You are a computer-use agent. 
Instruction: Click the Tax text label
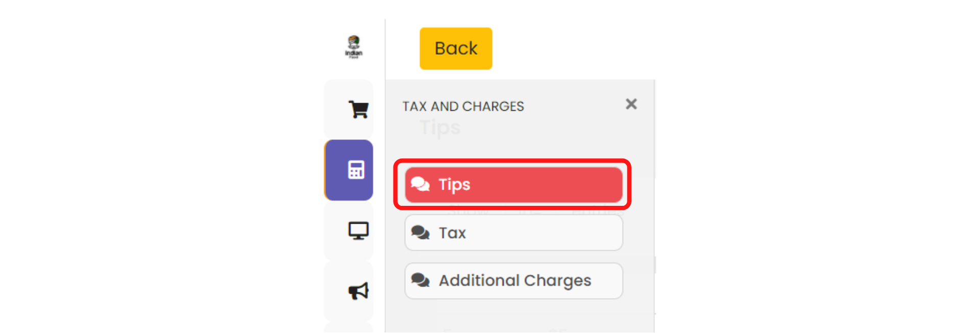coord(452,233)
